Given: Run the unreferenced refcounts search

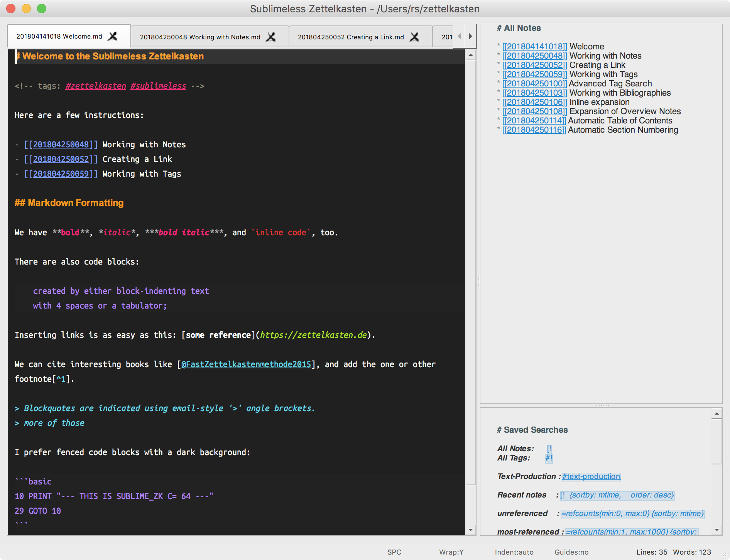Looking at the screenshot, I should [632, 513].
